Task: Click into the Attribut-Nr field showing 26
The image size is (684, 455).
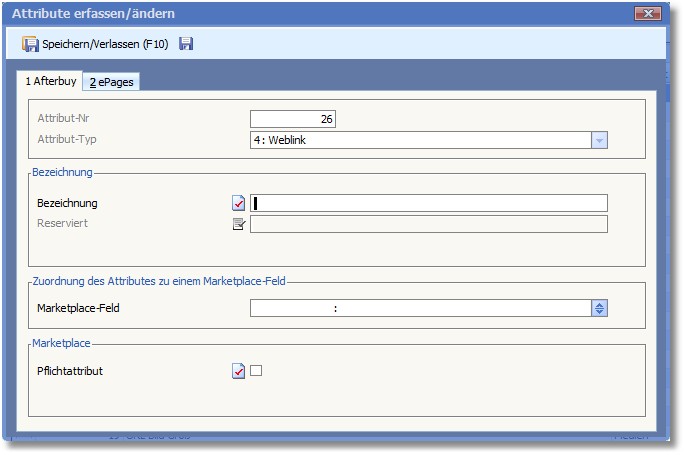Action: tap(293, 120)
